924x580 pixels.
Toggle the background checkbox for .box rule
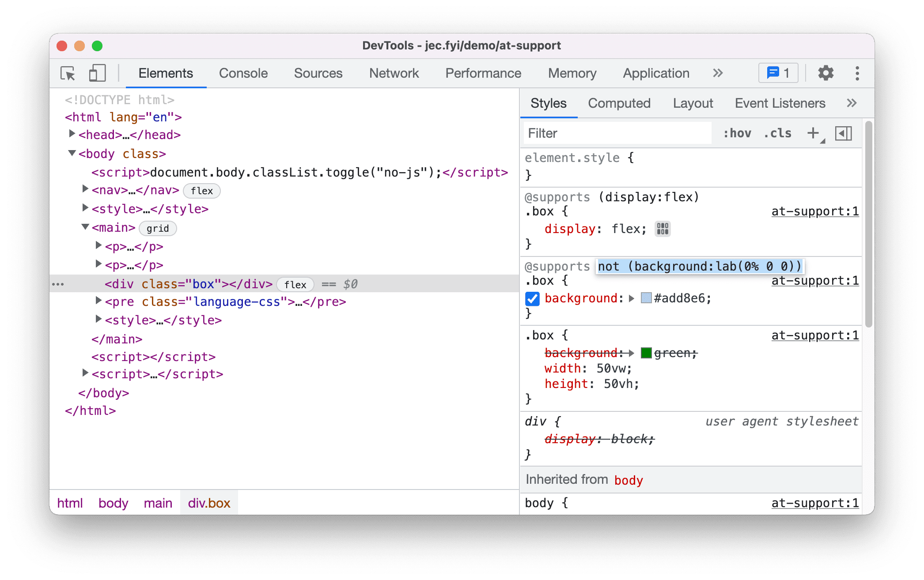click(533, 299)
